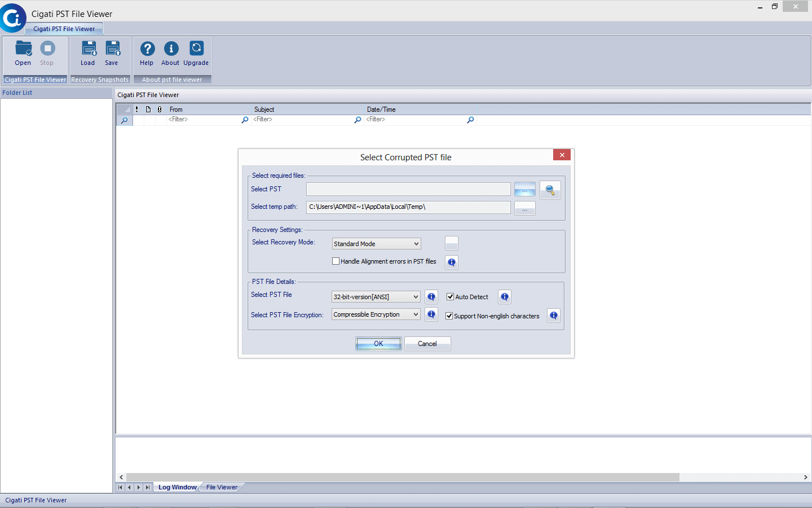Info icon beside Support Non-english characters
The height and width of the screenshot is (508, 812).
tap(554, 316)
